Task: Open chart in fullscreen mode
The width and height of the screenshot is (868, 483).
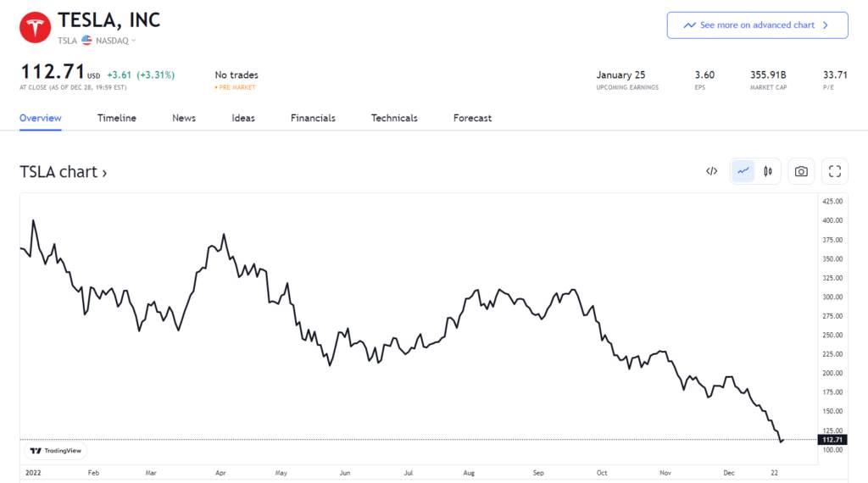Action: (x=835, y=171)
